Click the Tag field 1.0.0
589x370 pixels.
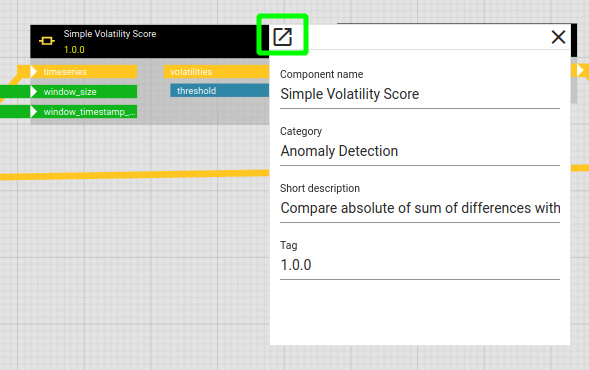[420, 265]
